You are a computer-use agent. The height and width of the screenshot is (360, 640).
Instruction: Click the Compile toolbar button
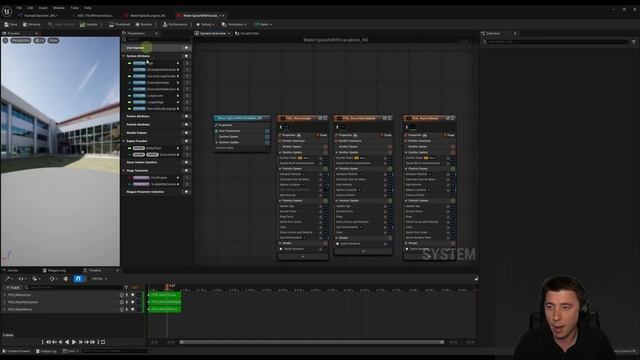tap(89, 24)
